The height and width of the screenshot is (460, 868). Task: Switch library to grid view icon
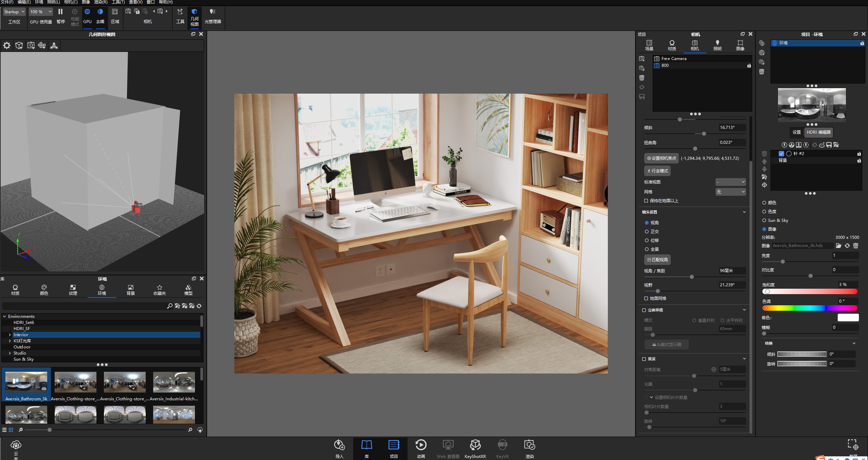coord(11,430)
